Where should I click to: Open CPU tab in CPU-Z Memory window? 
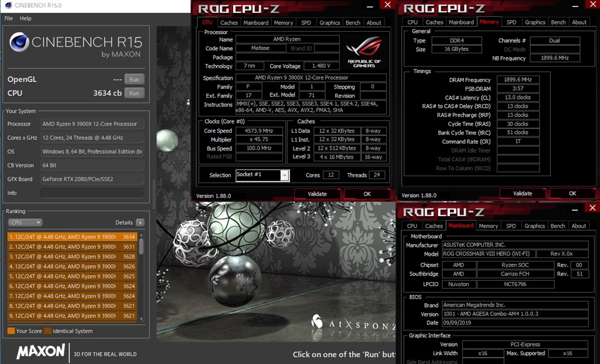[x=412, y=22]
